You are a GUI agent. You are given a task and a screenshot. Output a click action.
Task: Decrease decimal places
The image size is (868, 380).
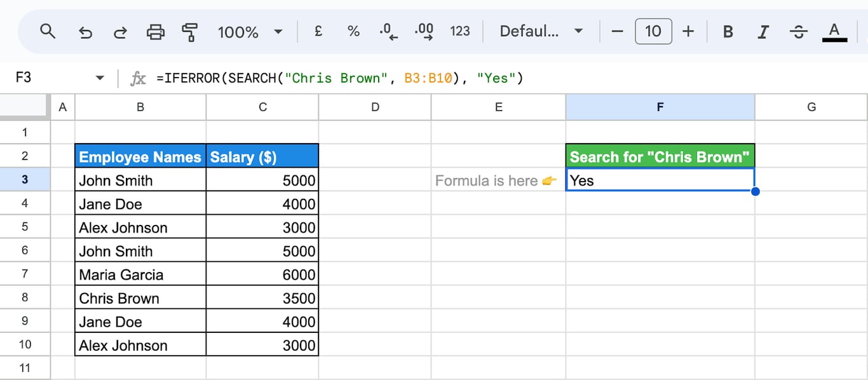click(x=388, y=31)
